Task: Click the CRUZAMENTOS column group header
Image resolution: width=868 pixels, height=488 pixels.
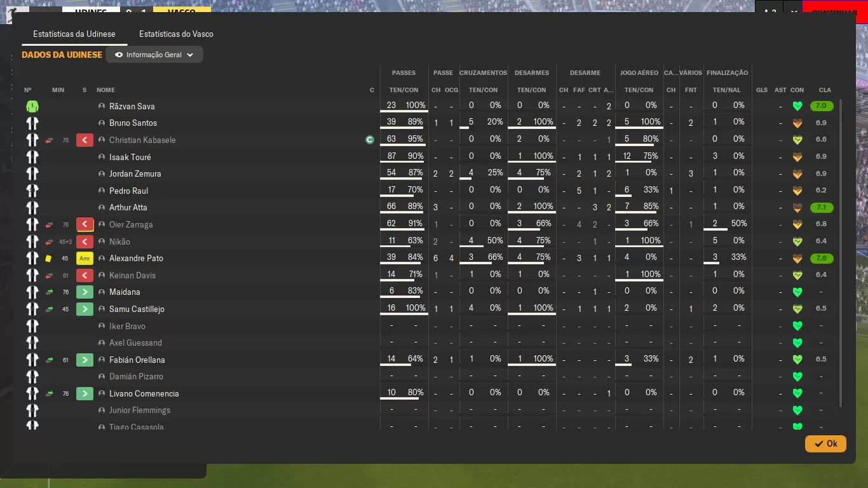Action: 484,73
